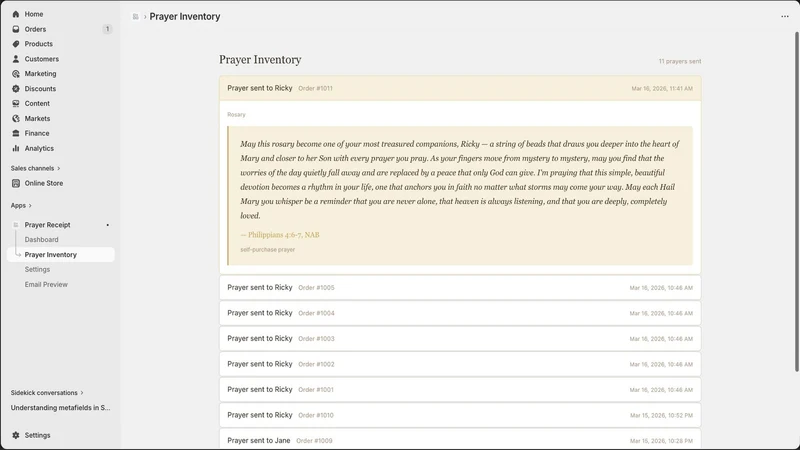Expand Sidekick conversations chevron

click(82, 393)
